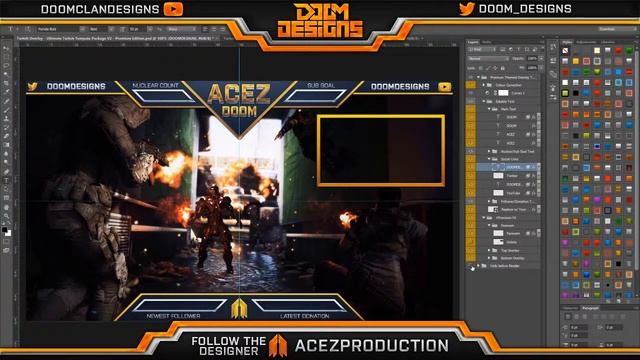Apply the No Style swatch in Styles
This screenshot has height=360, width=640.
pyautogui.click(x=565, y=51)
